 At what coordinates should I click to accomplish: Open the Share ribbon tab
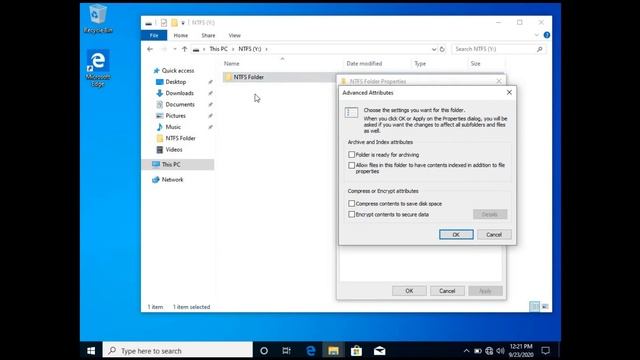point(208,36)
